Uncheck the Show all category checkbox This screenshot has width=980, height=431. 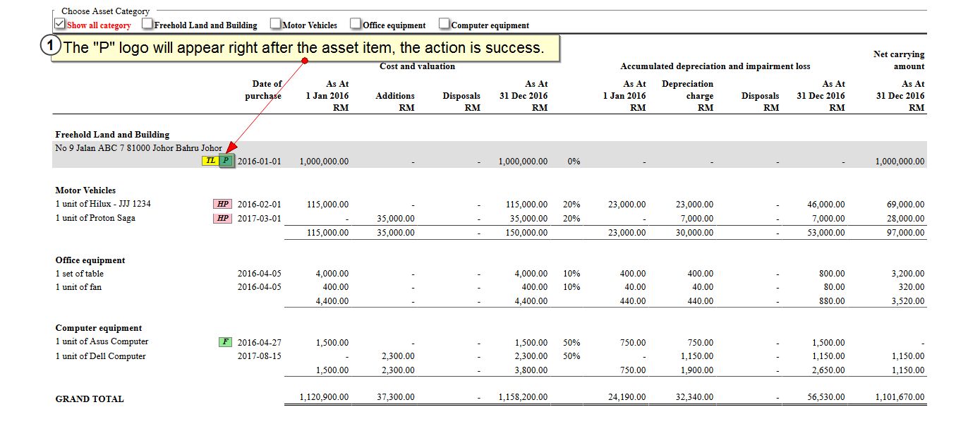pos(61,24)
